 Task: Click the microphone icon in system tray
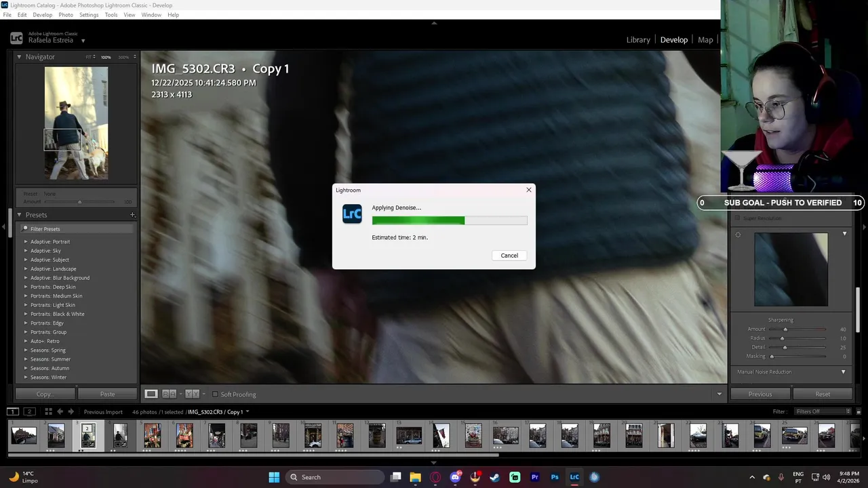tap(781, 477)
